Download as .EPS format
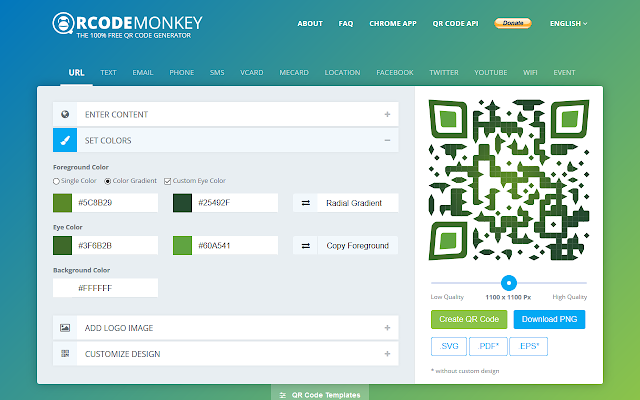 [529, 347]
